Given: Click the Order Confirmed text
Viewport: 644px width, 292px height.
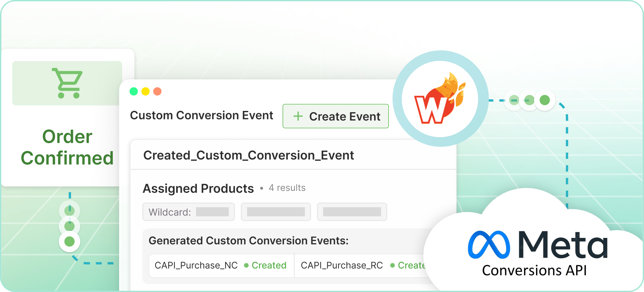Looking at the screenshot, I should (67, 147).
